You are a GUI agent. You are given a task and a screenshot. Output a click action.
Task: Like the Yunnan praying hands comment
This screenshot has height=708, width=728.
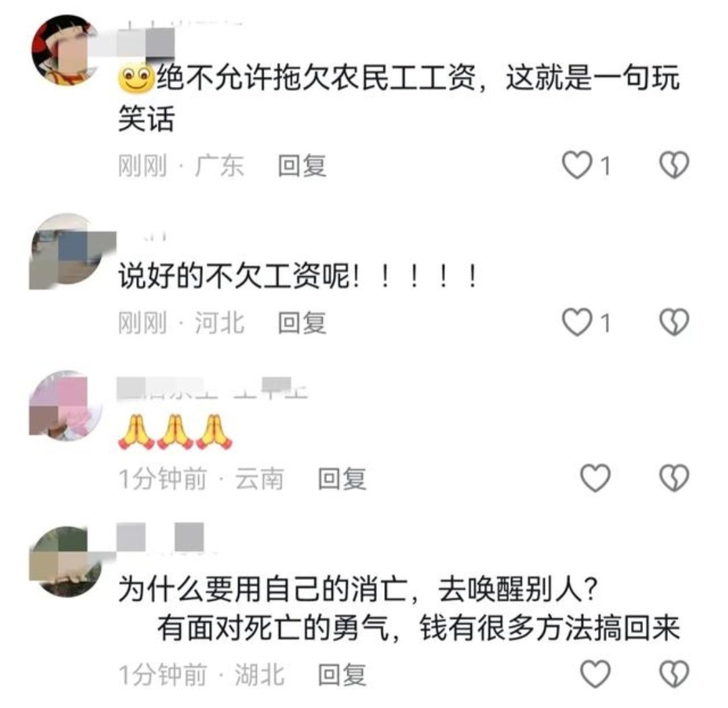(595, 478)
